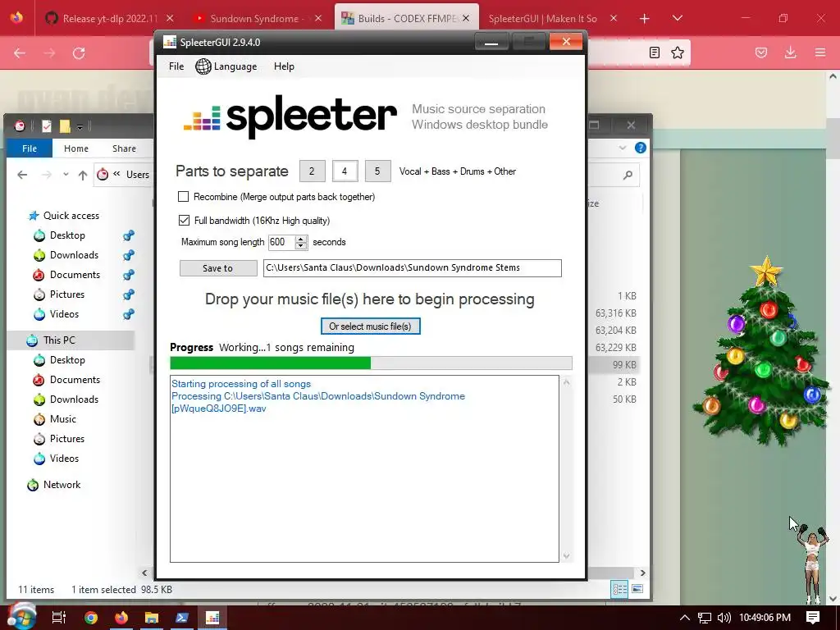Image resolution: width=840 pixels, height=630 pixels.
Task: Switch to the Sundown Syndrome YouTube tab
Action: click(x=257, y=19)
